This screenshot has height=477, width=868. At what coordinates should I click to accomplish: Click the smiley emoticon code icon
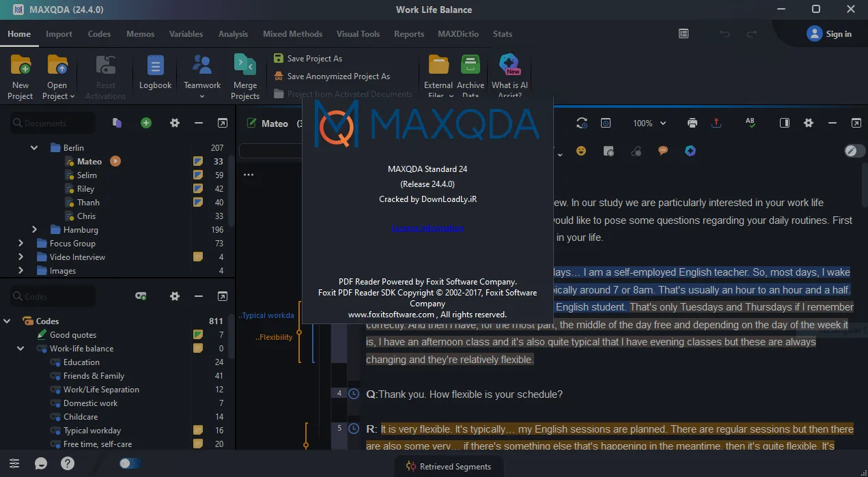coord(581,151)
